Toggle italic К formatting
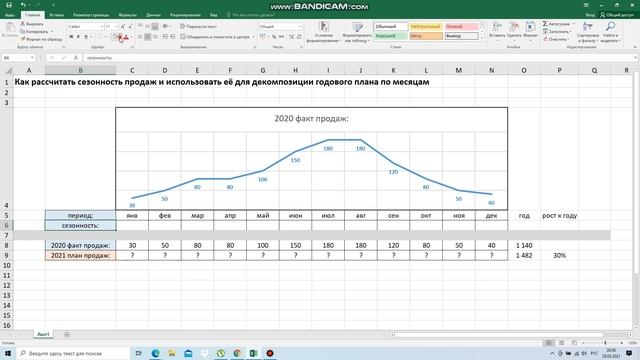Image resolution: width=640 pixels, height=360 pixels. [78, 37]
